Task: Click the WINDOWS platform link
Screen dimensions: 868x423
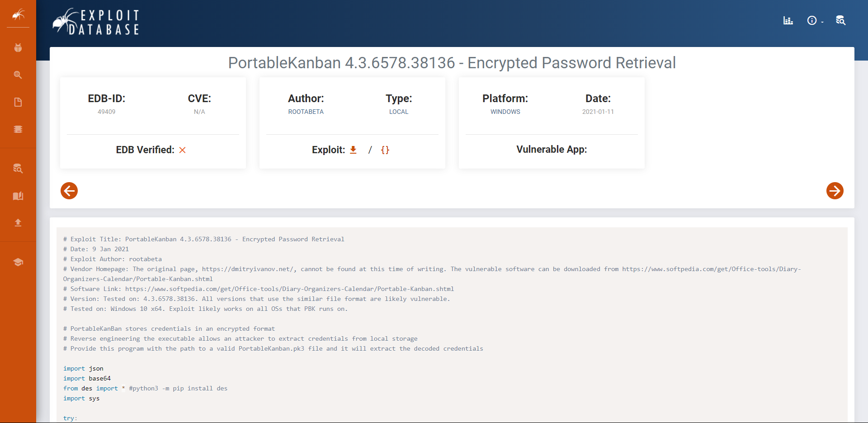Action: pyautogui.click(x=505, y=112)
